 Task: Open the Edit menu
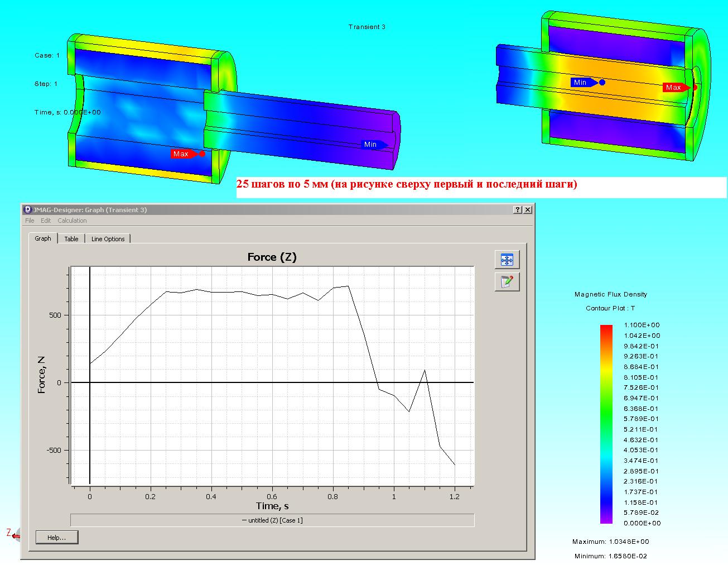(46, 221)
